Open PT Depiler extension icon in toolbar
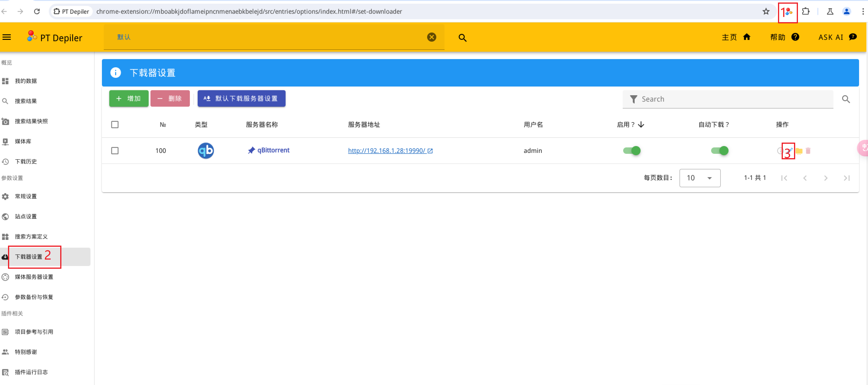This screenshot has width=868, height=385. click(788, 12)
